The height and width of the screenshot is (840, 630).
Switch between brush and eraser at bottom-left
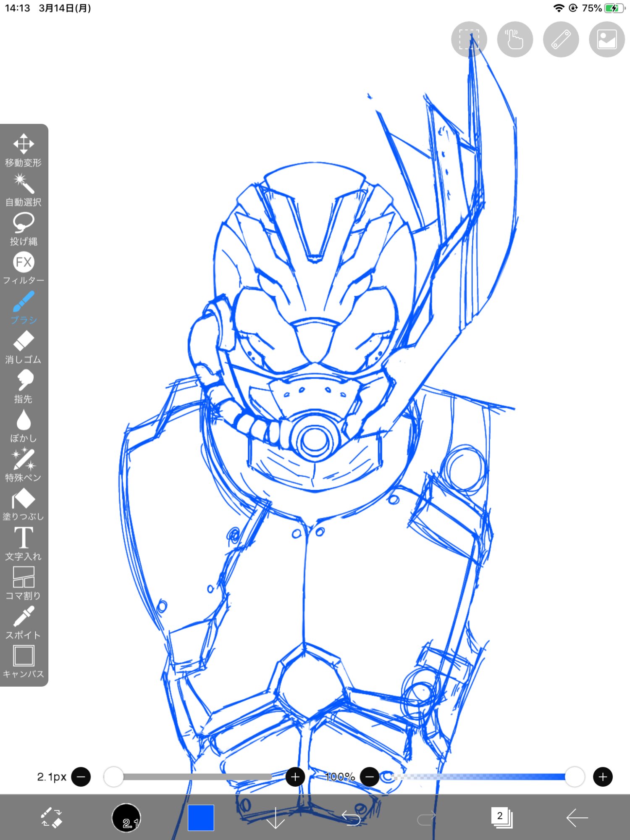click(52, 817)
